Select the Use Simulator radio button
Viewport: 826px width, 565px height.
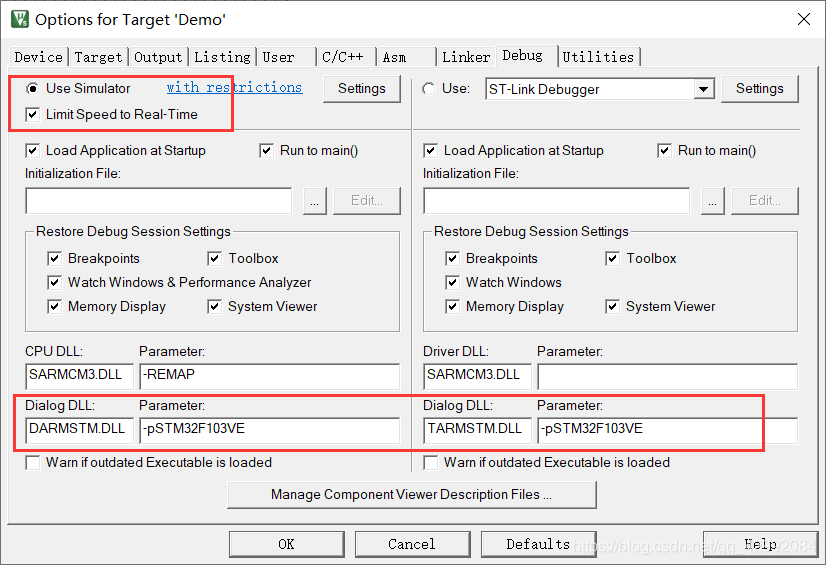[33, 88]
